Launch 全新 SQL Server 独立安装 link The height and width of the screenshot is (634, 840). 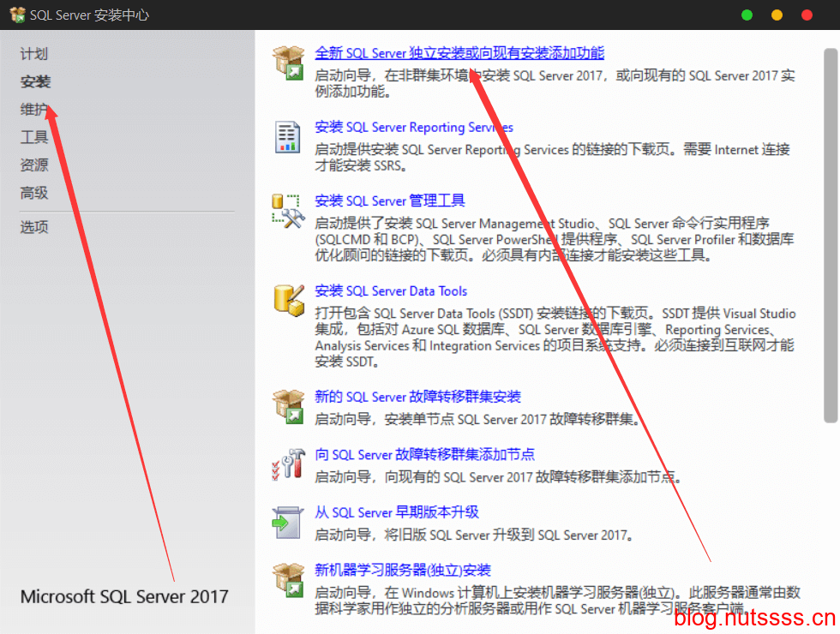coord(459,53)
